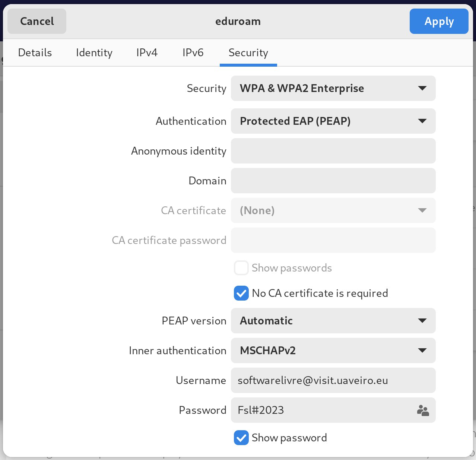Click the Cancel button
476x460 pixels.
point(37,21)
